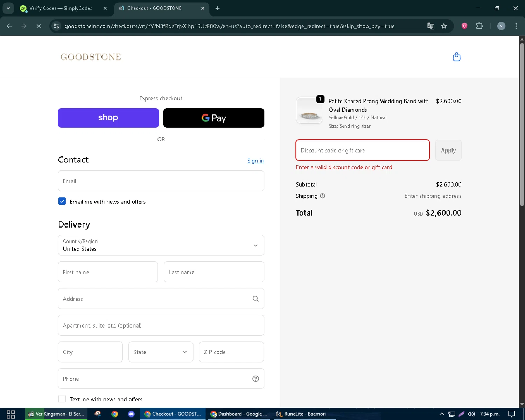This screenshot has width=525, height=420.
Task: Open Dashboard - Google taskbar item
Action: pyautogui.click(x=238, y=414)
